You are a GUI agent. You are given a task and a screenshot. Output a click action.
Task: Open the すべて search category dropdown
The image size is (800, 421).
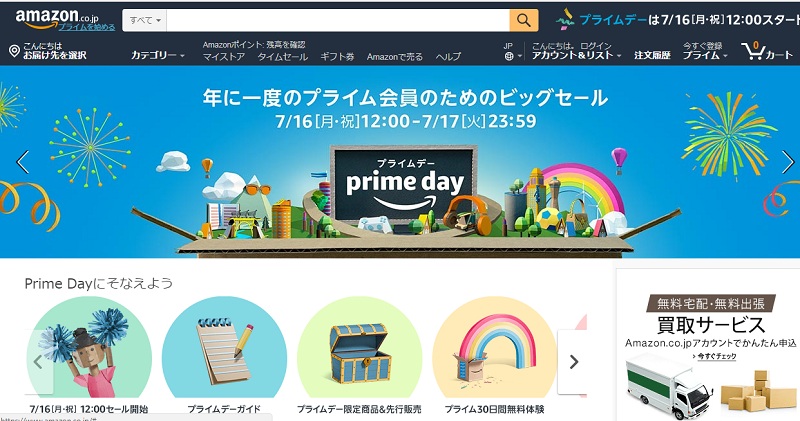click(144, 20)
